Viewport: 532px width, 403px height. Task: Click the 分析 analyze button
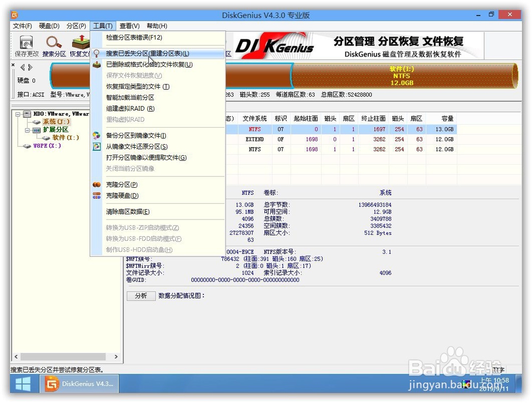(140, 296)
